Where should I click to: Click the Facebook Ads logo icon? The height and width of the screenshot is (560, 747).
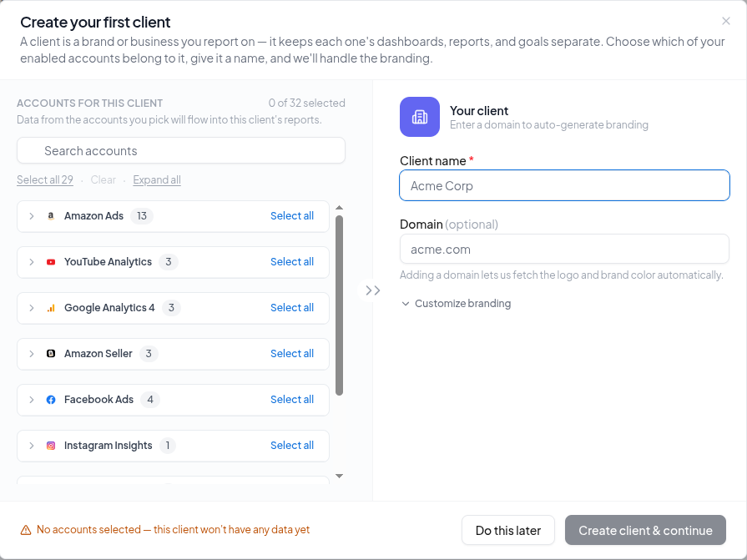pyautogui.click(x=51, y=400)
